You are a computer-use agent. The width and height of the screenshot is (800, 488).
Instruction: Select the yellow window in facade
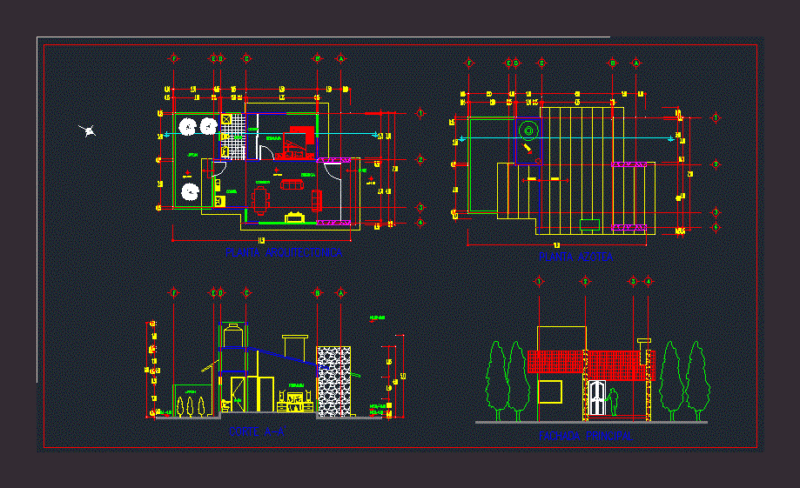[x=550, y=392]
